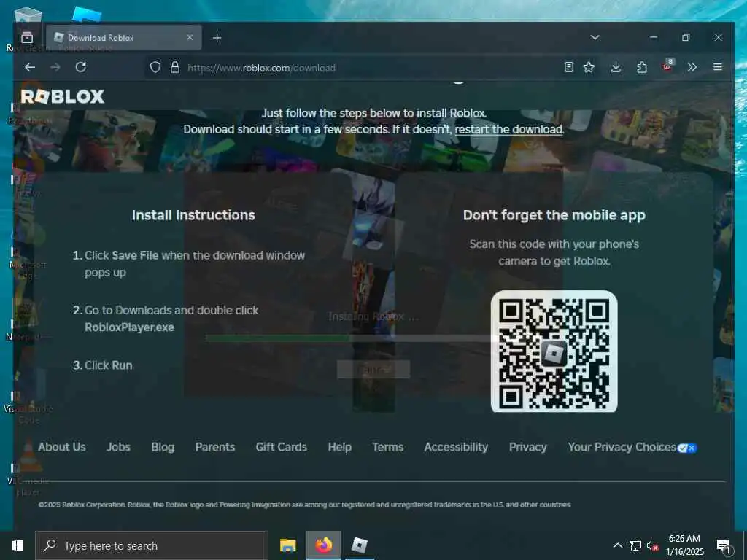Minimize the Firefox window
This screenshot has width=747, height=560.
click(654, 37)
